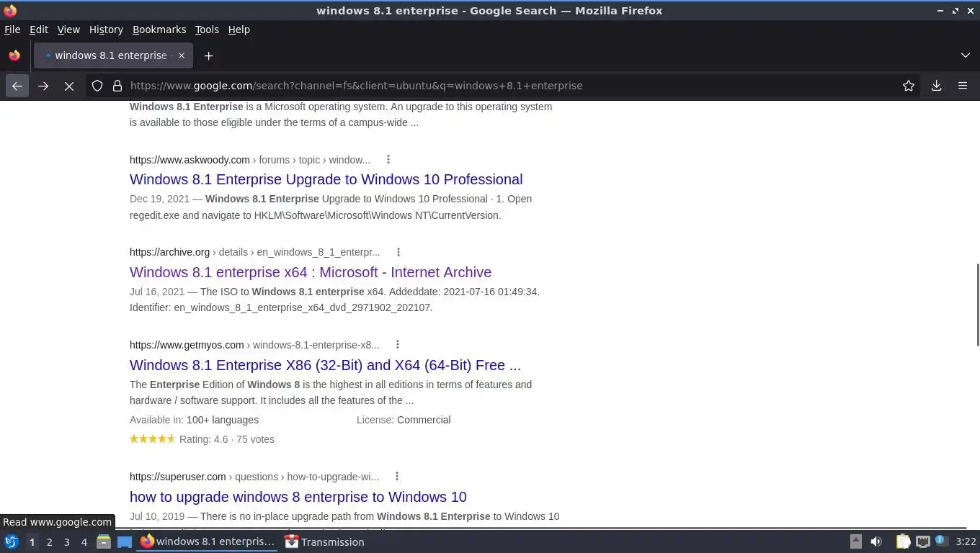This screenshot has width=980, height=553.
Task: Open Windows 8.1 Enterprise X86 and X64 Free link
Action: (x=325, y=365)
